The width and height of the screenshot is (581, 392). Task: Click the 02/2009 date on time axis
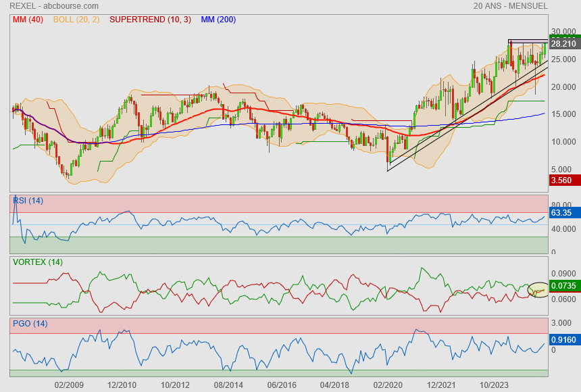(x=68, y=385)
